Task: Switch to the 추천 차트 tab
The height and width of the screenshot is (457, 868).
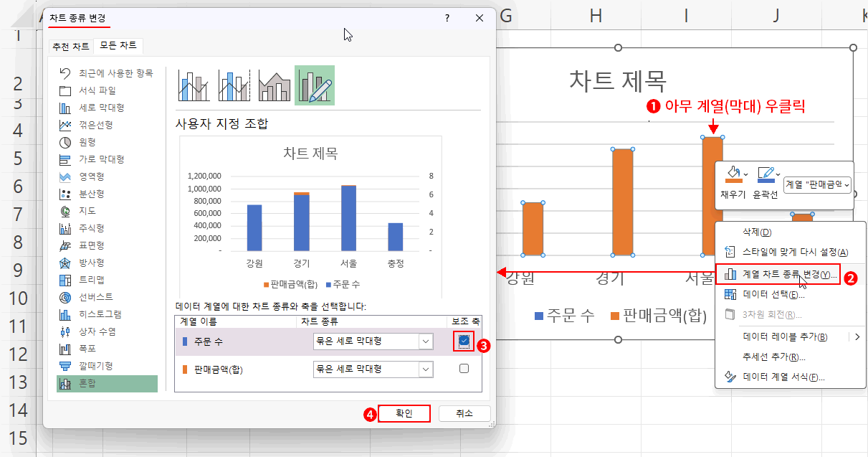Action: (x=70, y=45)
